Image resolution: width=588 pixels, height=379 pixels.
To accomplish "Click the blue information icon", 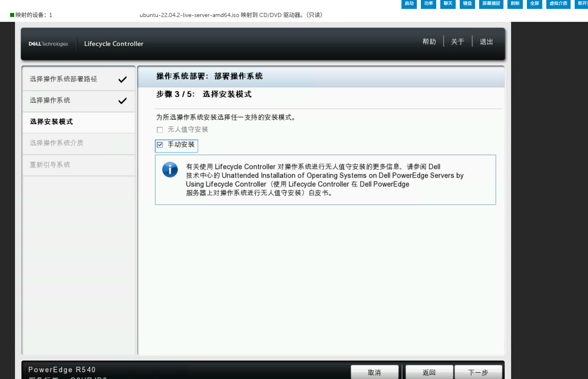I will click(170, 169).
